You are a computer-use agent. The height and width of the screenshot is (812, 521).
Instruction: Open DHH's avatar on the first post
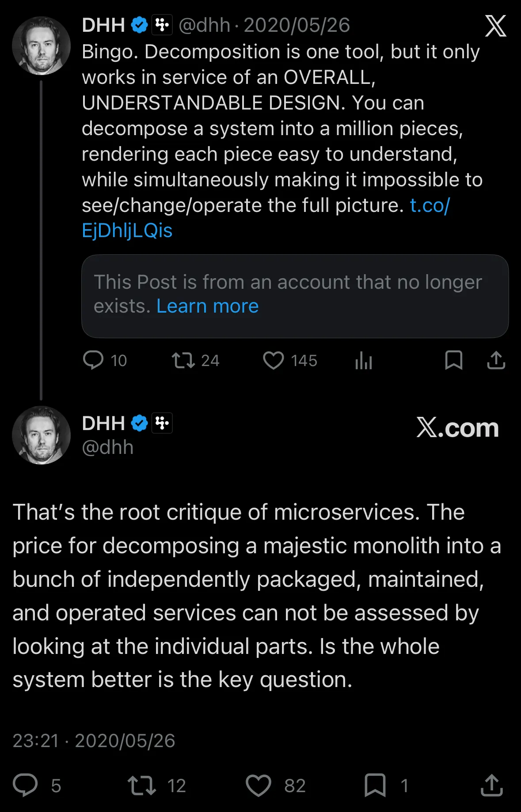tap(41, 45)
